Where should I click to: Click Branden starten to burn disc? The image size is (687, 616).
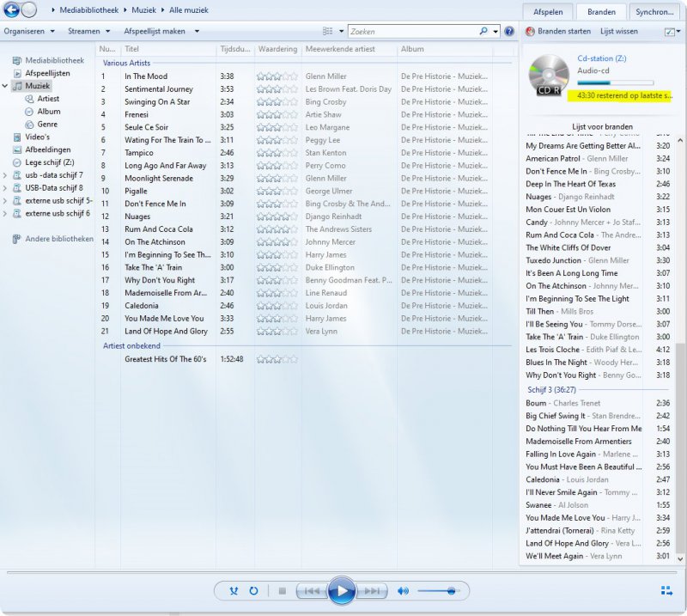558,31
